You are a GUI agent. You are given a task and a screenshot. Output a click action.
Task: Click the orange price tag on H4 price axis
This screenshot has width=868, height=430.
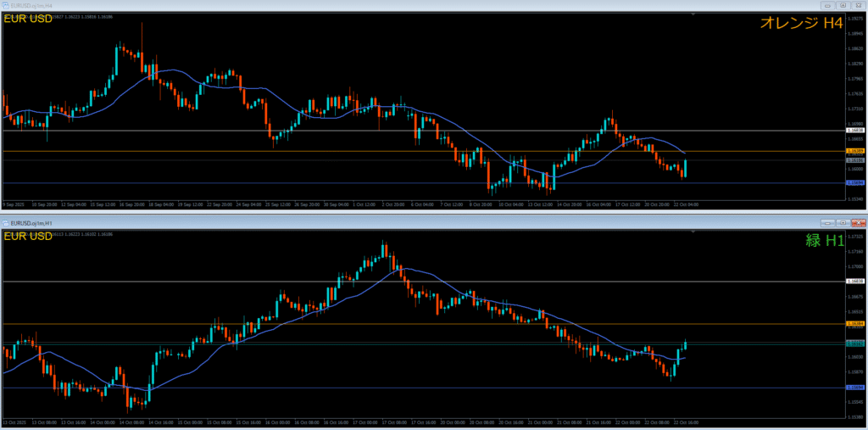pos(855,151)
